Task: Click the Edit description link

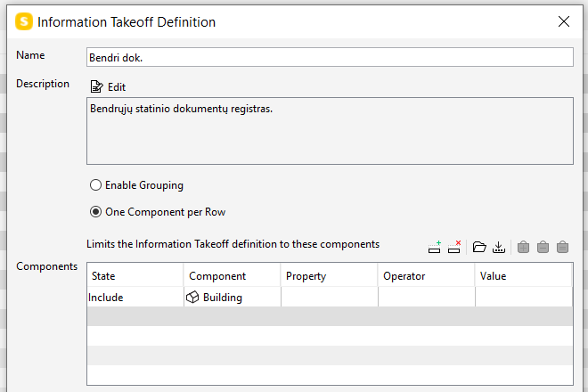Action: (117, 87)
